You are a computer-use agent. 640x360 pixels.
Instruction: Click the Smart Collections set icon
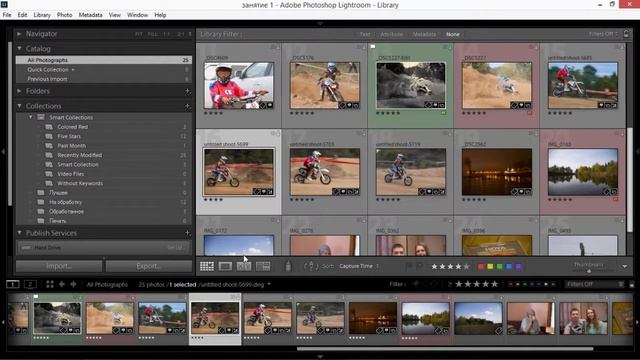coord(41,117)
